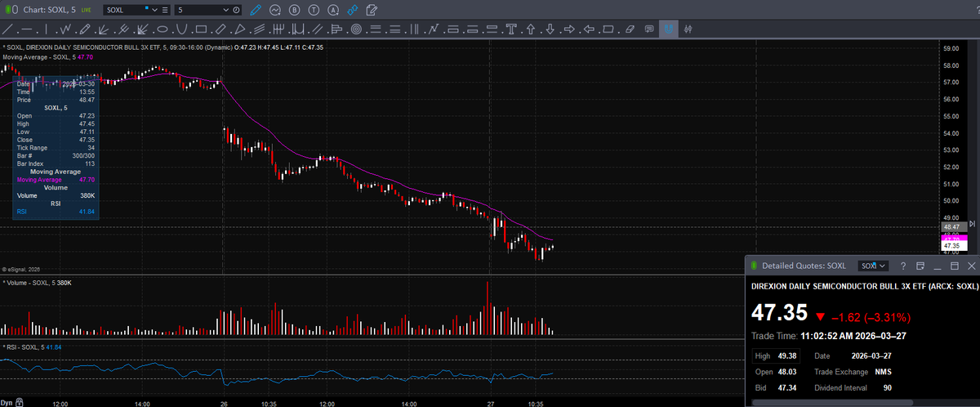Select the parabola curve drawing tool
This screenshot has height=407, width=980.
pos(182,29)
